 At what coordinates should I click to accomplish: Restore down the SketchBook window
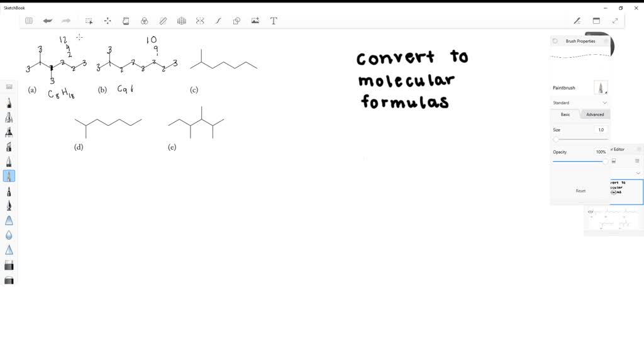(621, 8)
